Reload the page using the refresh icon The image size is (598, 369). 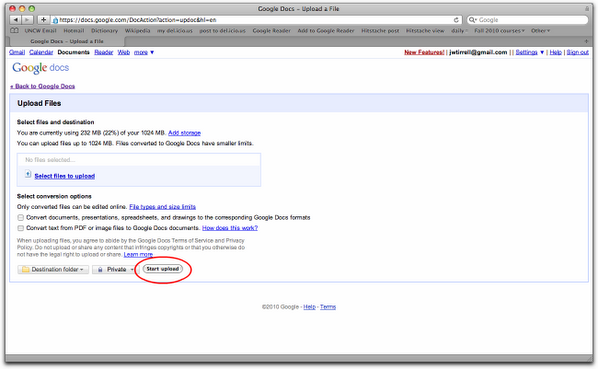(x=456, y=20)
